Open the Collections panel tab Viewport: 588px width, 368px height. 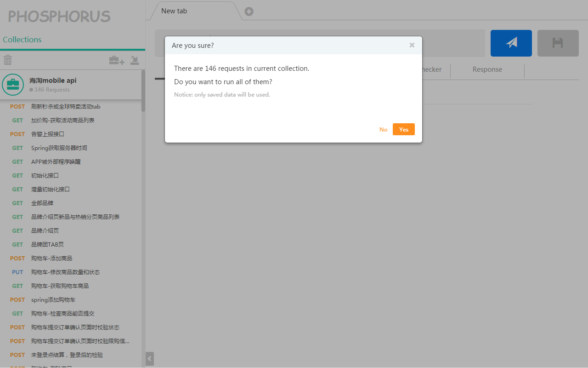point(22,40)
